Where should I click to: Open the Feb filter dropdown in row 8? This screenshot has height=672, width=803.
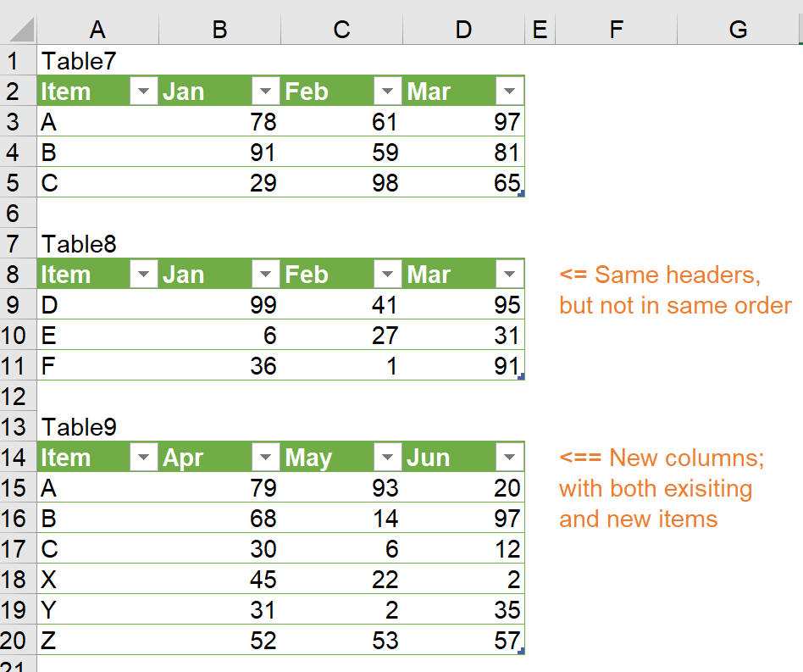pyautogui.click(x=388, y=275)
